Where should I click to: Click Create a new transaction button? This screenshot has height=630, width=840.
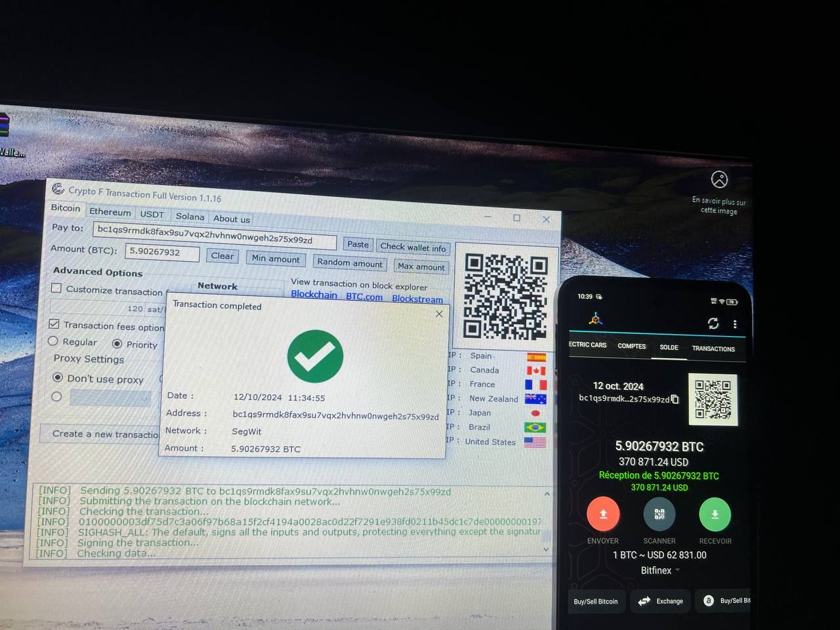100,434
